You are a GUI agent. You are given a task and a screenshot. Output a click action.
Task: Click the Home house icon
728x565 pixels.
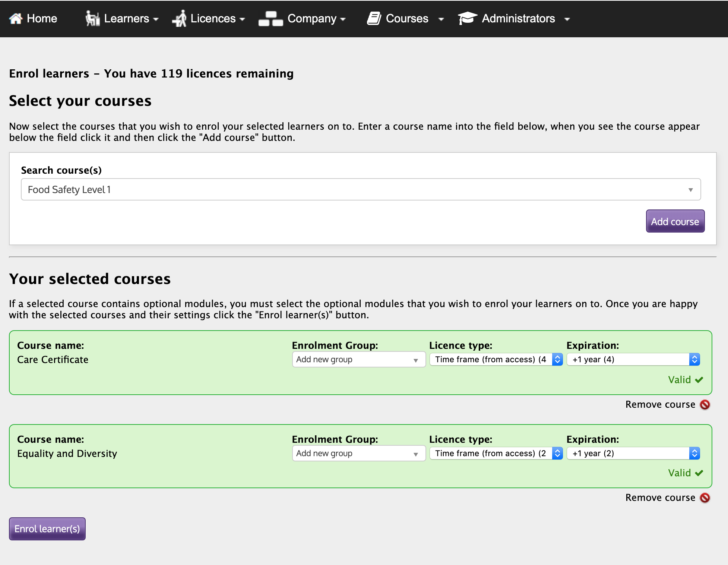click(x=16, y=18)
